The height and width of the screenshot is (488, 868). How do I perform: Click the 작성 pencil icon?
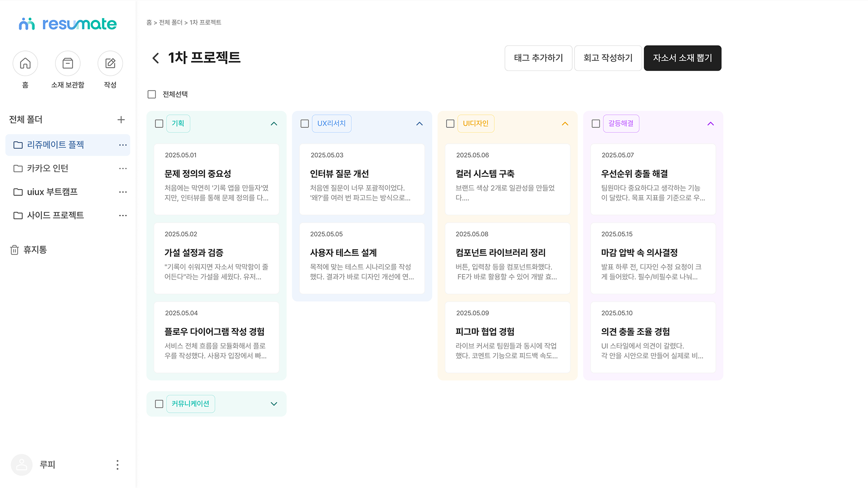(x=110, y=63)
